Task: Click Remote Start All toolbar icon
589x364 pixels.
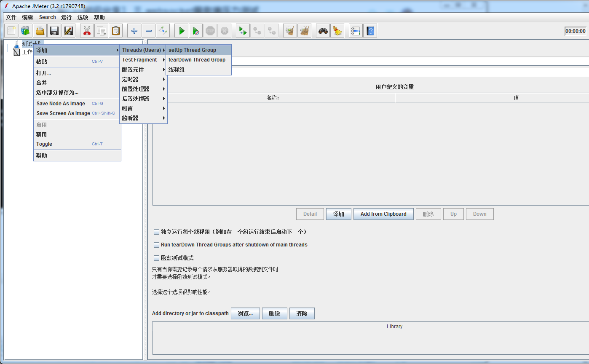Action: tap(243, 31)
